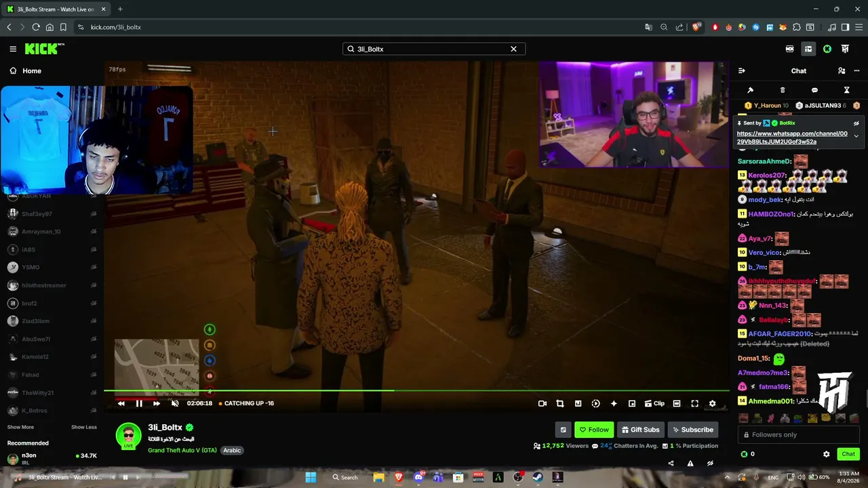The width and height of the screenshot is (868, 488).
Task: Rewind the stream playback
Action: tap(121, 403)
